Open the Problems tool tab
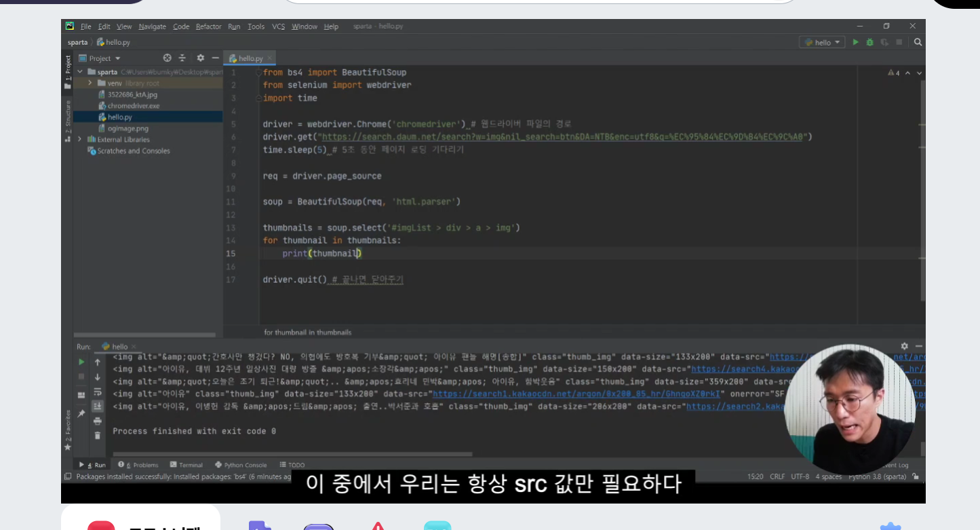 click(x=138, y=465)
